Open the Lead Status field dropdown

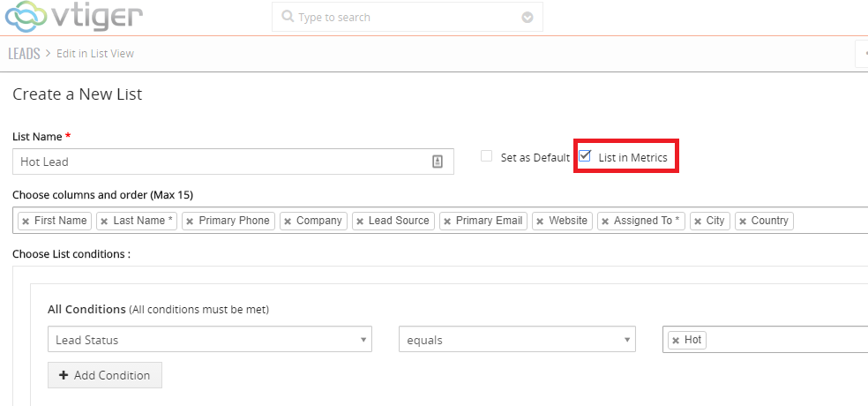(209, 340)
